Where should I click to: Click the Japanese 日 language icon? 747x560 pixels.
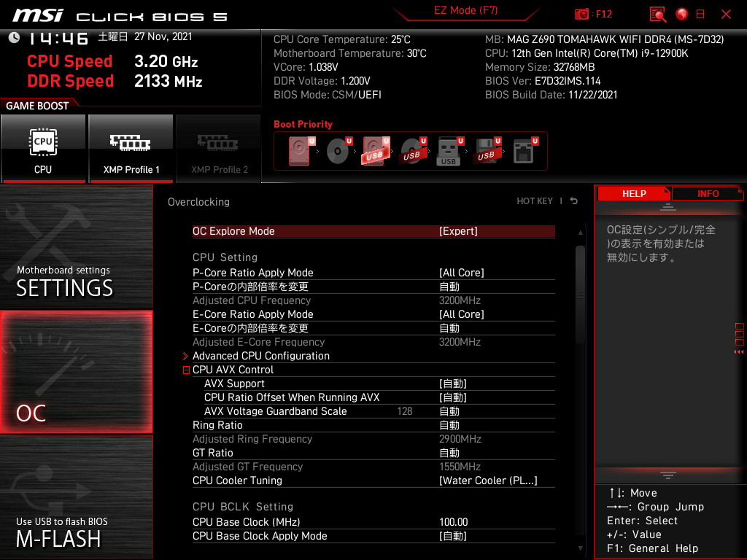coord(700,15)
